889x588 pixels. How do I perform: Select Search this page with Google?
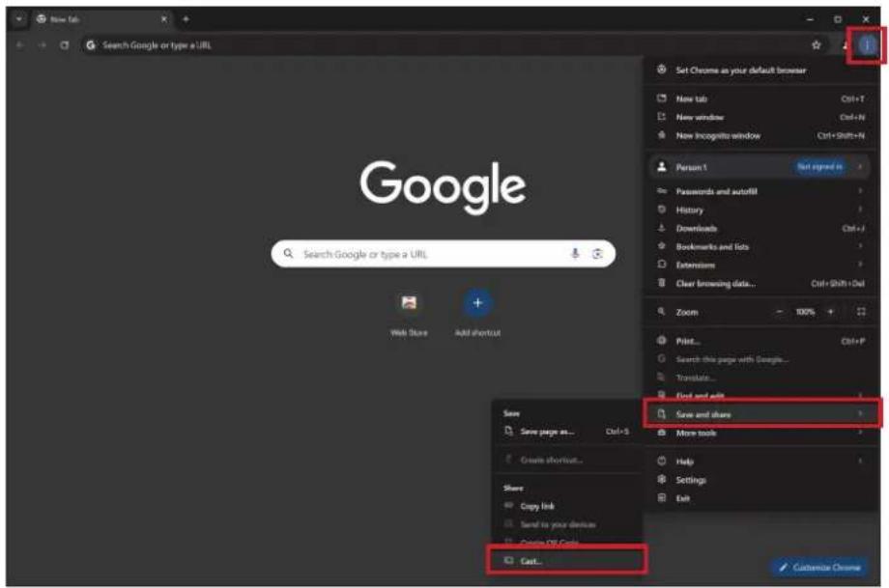(x=761, y=359)
